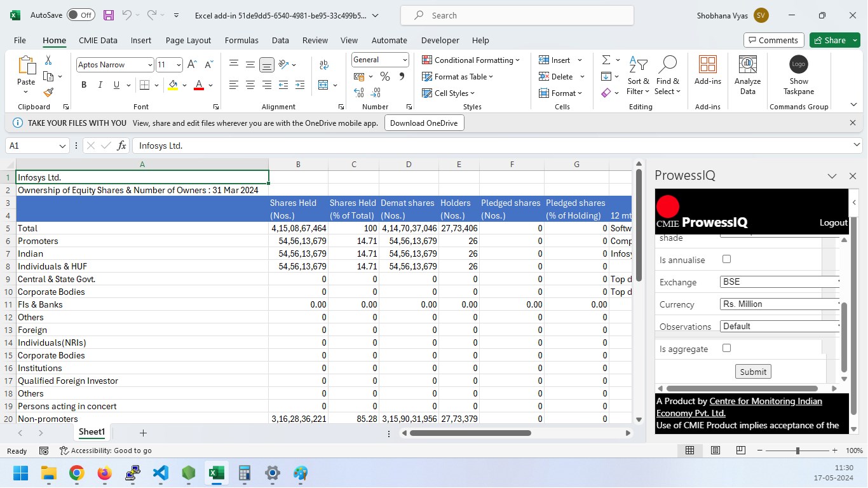Click the Undo arrow icon
868x488 pixels.
126,15
